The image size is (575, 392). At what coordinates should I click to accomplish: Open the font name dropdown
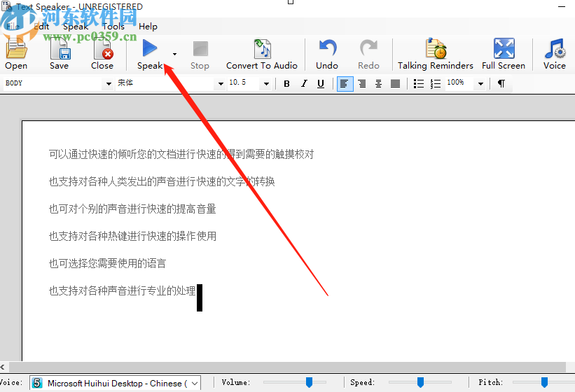pyautogui.click(x=221, y=84)
